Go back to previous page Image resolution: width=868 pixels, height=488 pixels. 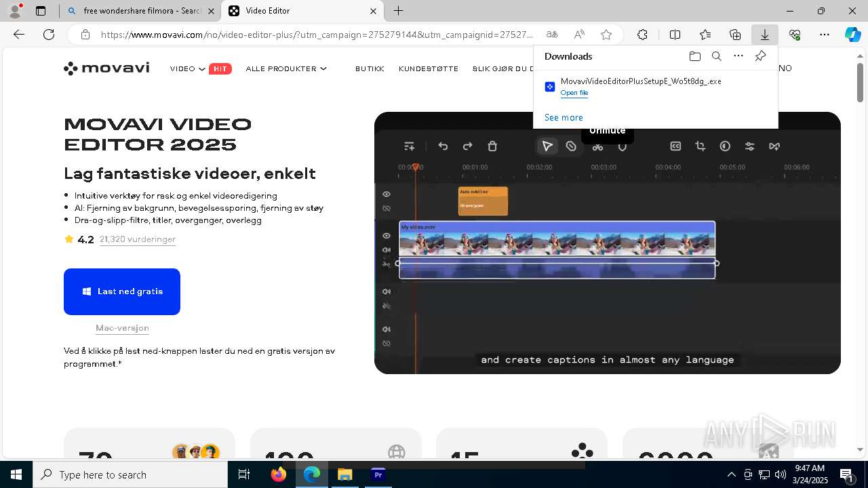pyautogui.click(x=19, y=35)
